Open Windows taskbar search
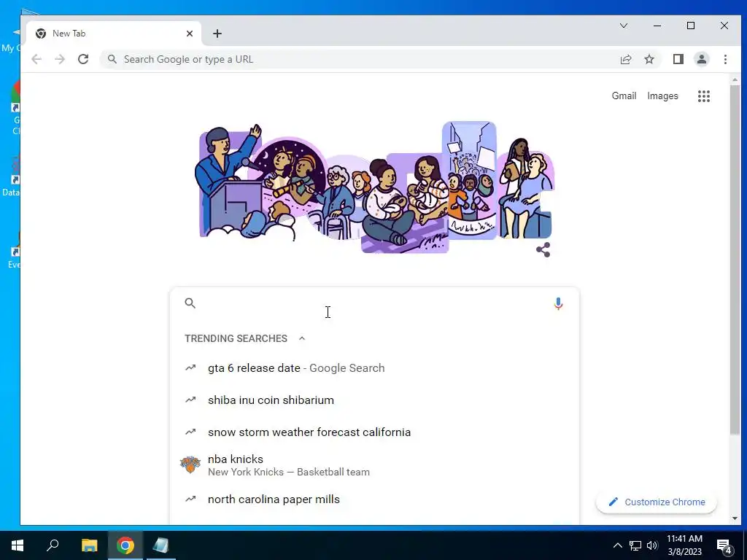 (53, 545)
